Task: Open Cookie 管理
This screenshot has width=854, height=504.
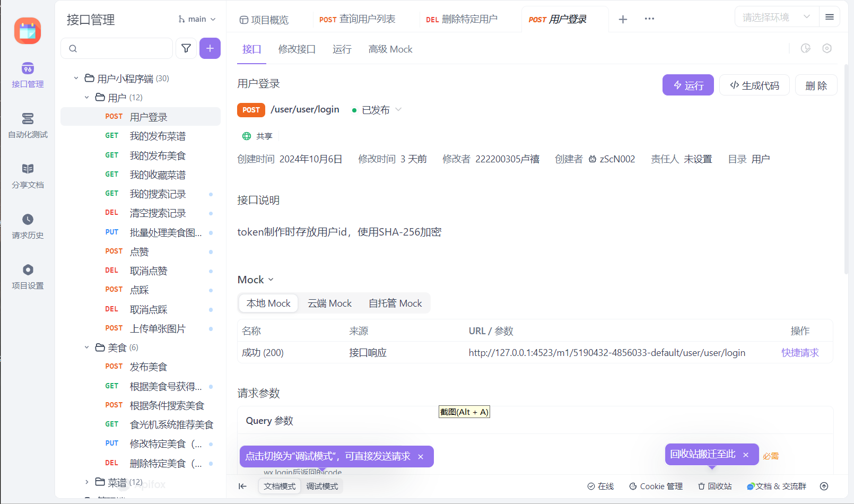Action: (x=656, y=486)
